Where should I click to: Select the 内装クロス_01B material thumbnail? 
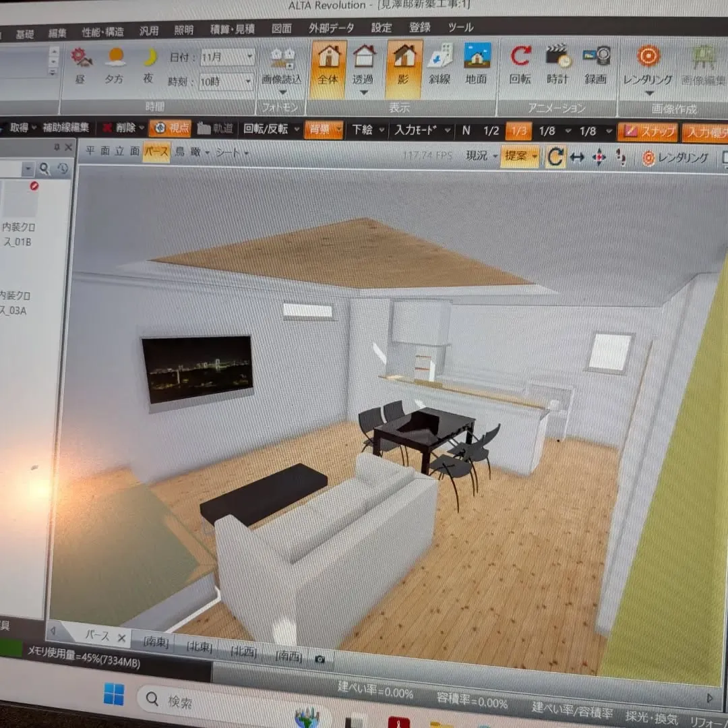click(x=19, y=200)
